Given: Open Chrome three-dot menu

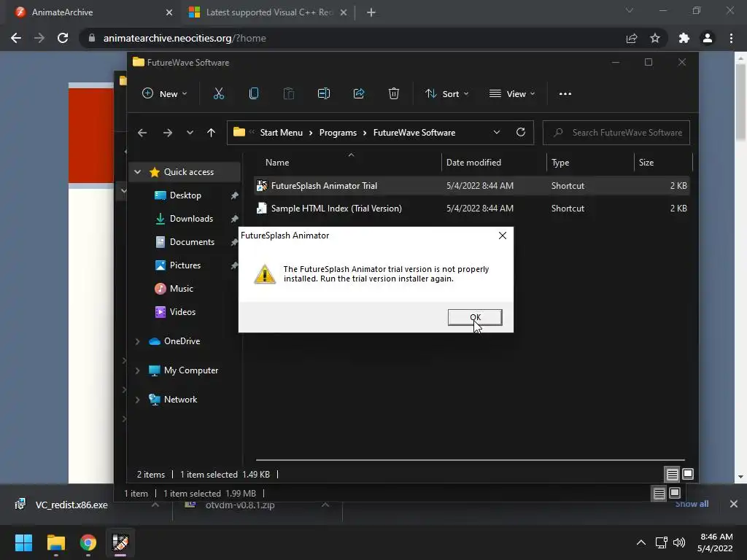Looking at the screenshot, I should click(x=731, y=38).
